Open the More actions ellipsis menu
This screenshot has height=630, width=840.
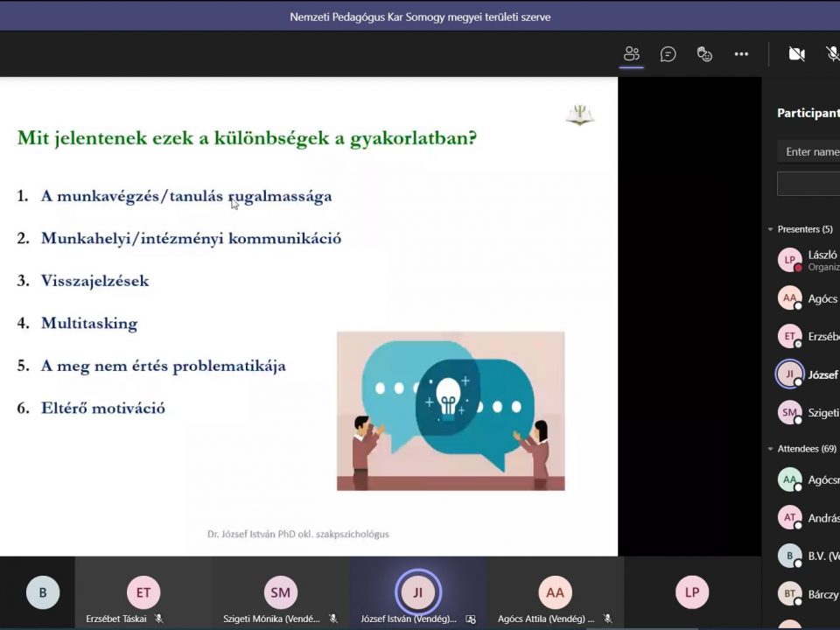(x=741, y=54)
